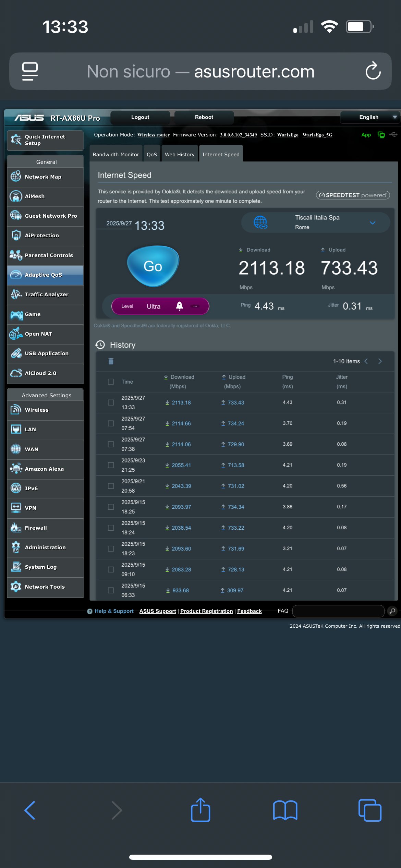Screen dimensions: 401x868
Task: Click the FAQ search input field
Action: click(338, 611)
